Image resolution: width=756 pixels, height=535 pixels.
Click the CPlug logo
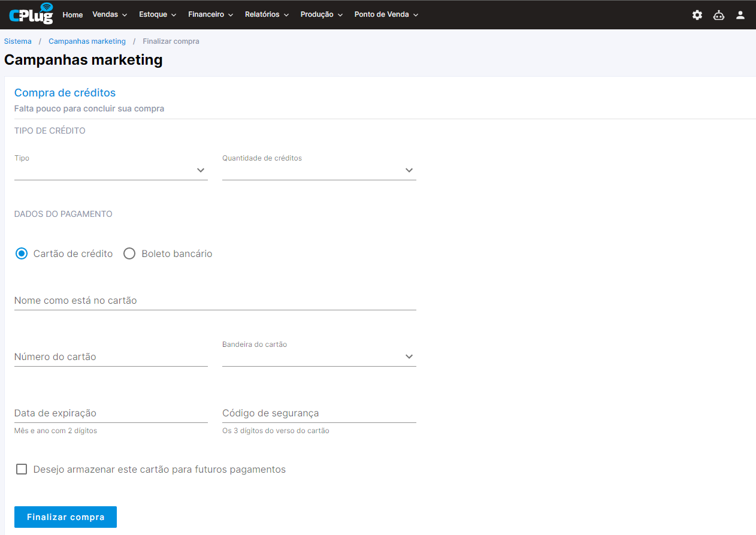tap(31, 14)
